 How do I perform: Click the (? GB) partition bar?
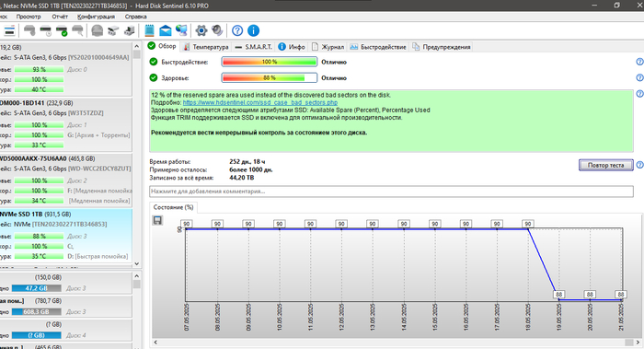tap(36, 335)
